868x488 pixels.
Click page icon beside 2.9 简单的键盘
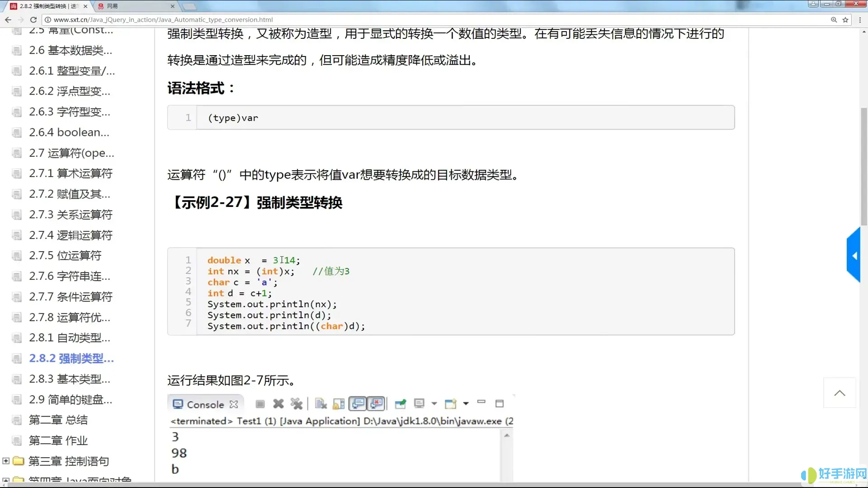click(x=17, y=400)
